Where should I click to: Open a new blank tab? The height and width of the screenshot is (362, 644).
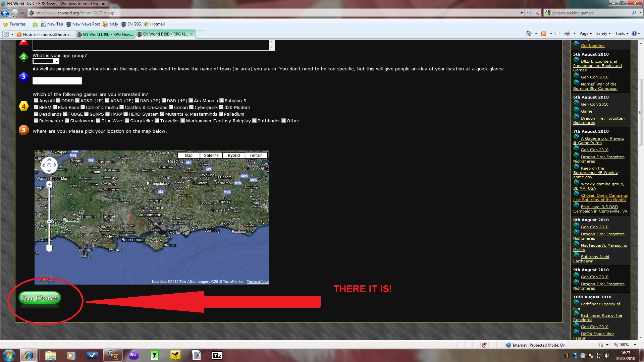tap(200, 34)
